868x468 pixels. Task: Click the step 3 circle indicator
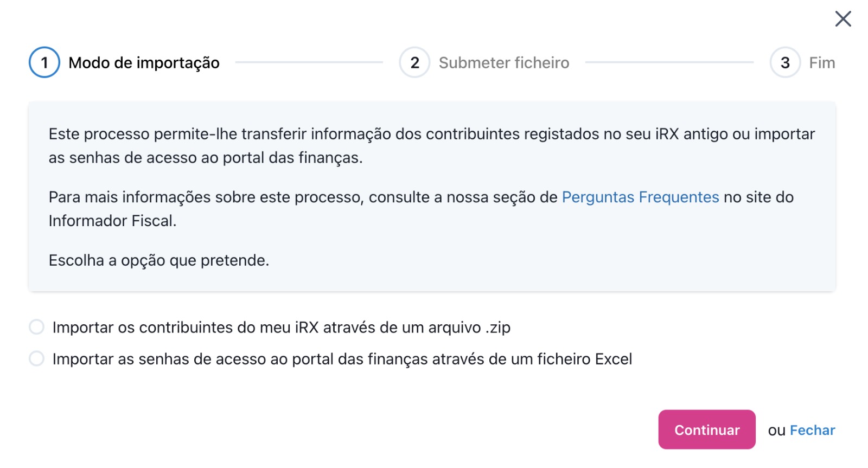(x=785, y=62)
